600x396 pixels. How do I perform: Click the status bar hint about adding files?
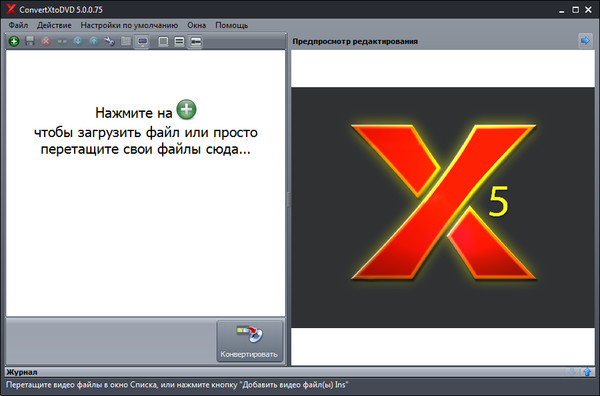point(177,385)
